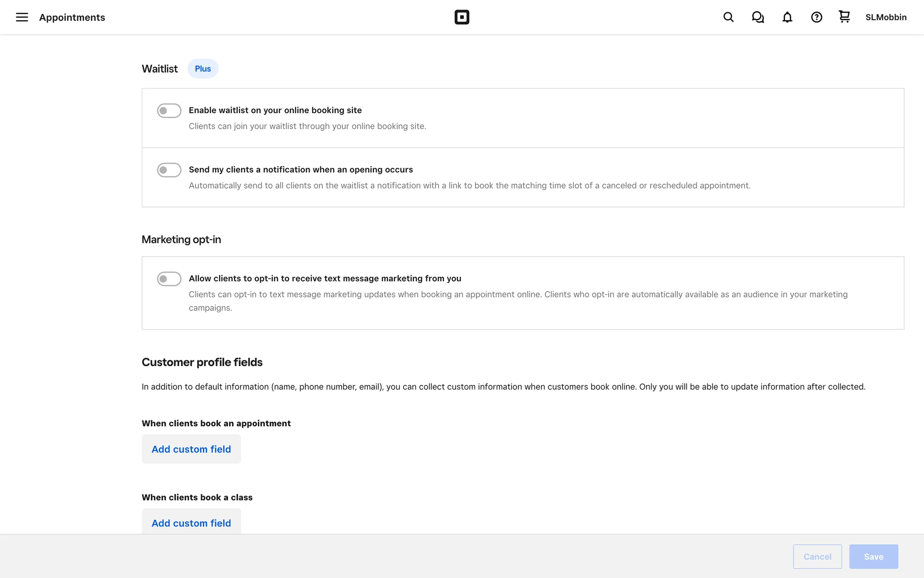Open the notifications bell icon
924x578 pixels.
[x=787, y=17]
